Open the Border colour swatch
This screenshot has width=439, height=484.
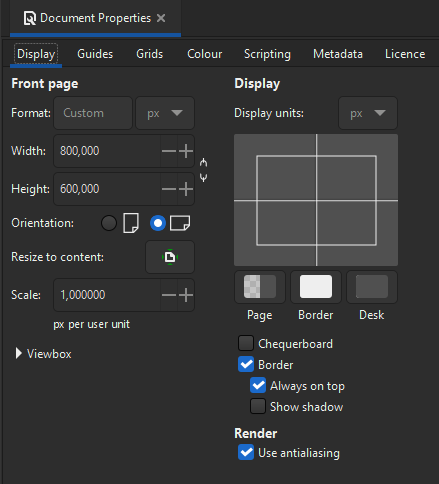tap(316, 287)
